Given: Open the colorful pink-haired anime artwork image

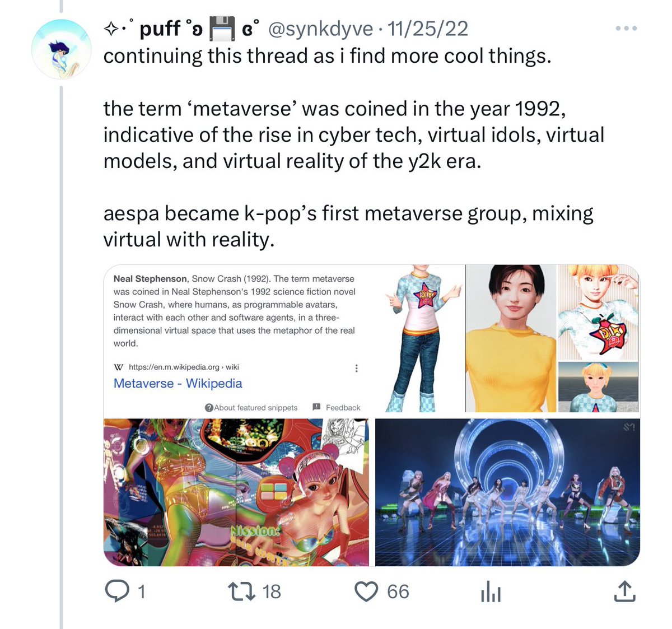Looking at the screenshot, I should click(x=236, y=492).
